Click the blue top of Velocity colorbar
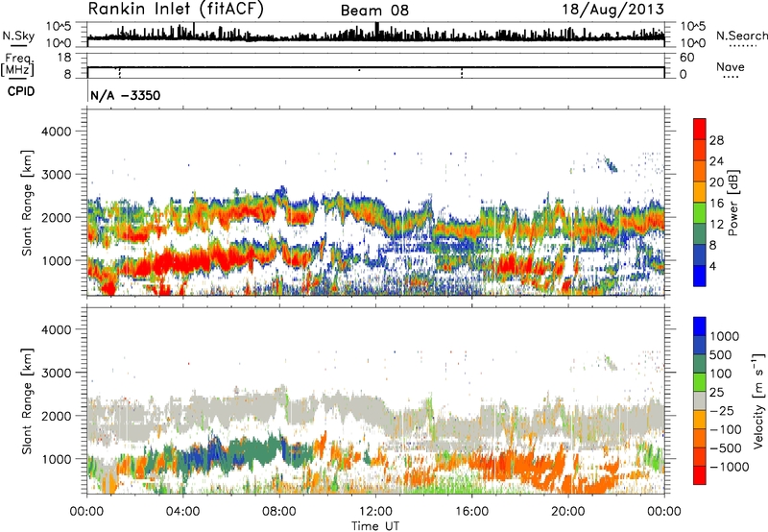 (700, 326)
